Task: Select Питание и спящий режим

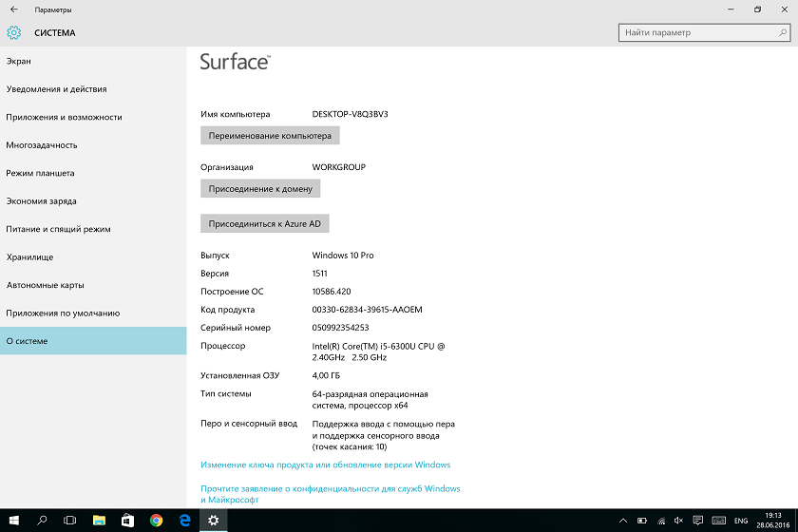Action: pyautogui.click(x=93, y=229)
